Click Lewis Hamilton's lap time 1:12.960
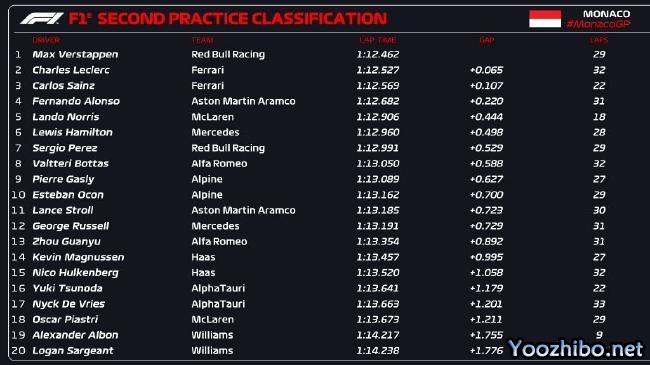 pos(378,132)
